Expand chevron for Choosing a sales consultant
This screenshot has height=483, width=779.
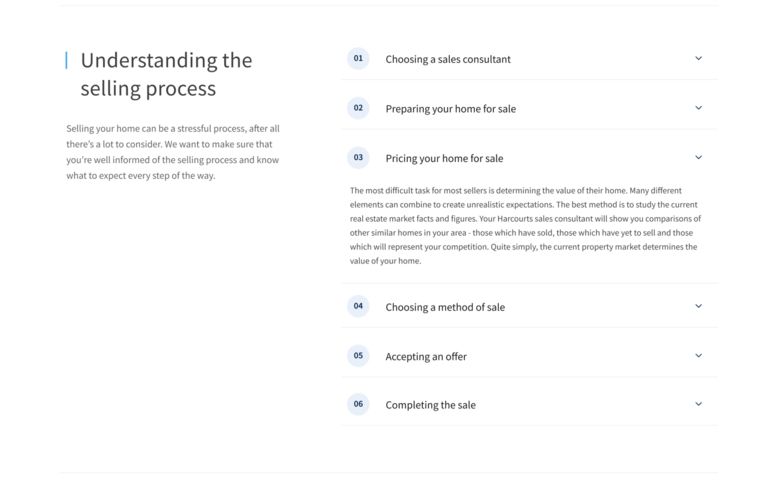[698, 58]
